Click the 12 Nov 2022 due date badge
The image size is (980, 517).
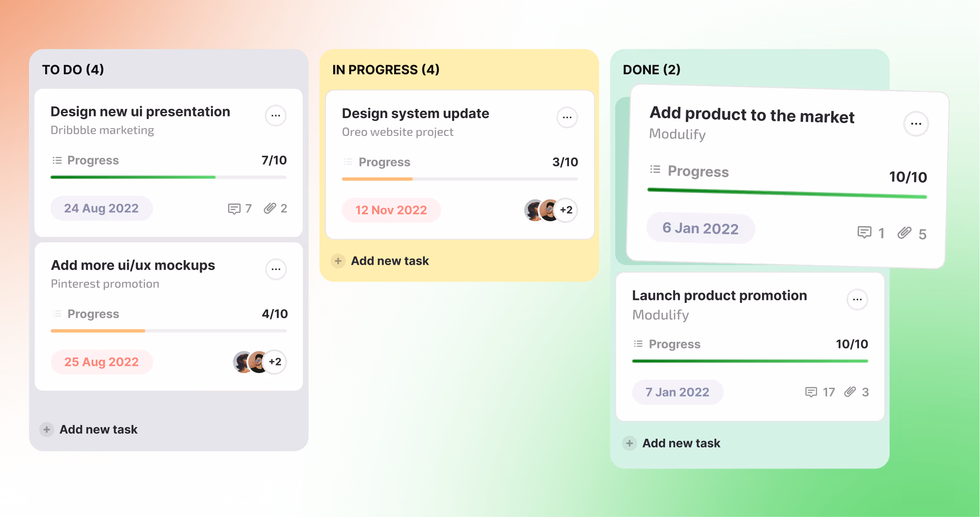click(391, 210)
